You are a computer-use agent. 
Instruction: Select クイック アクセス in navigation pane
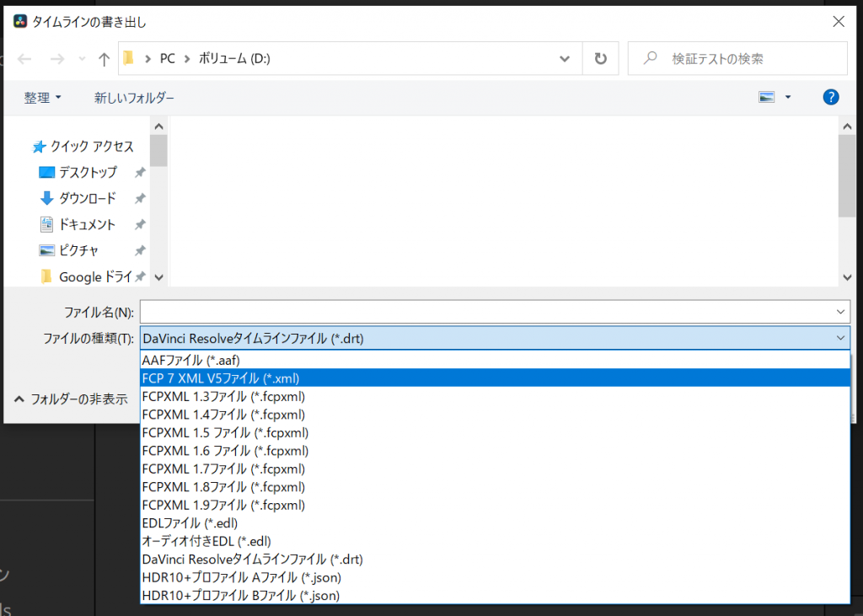pyautogui.click(x=83, y=146)
